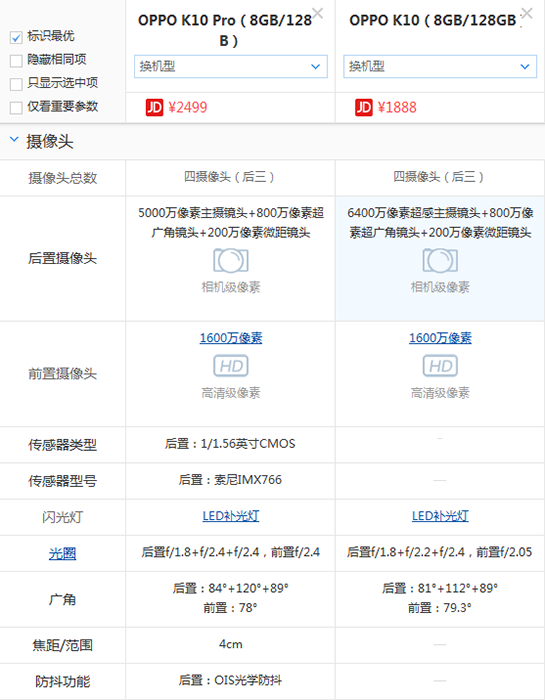Open the 光圈 glossary link

pyautogui.click(x=62, y=554)
